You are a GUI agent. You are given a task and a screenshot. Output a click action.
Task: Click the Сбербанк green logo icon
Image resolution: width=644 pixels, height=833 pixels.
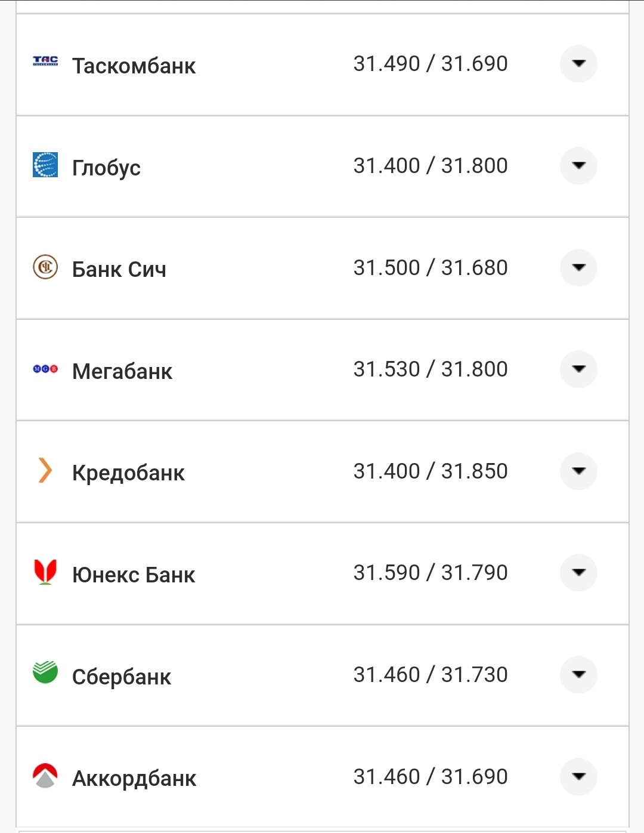click(x=45, y=672)
